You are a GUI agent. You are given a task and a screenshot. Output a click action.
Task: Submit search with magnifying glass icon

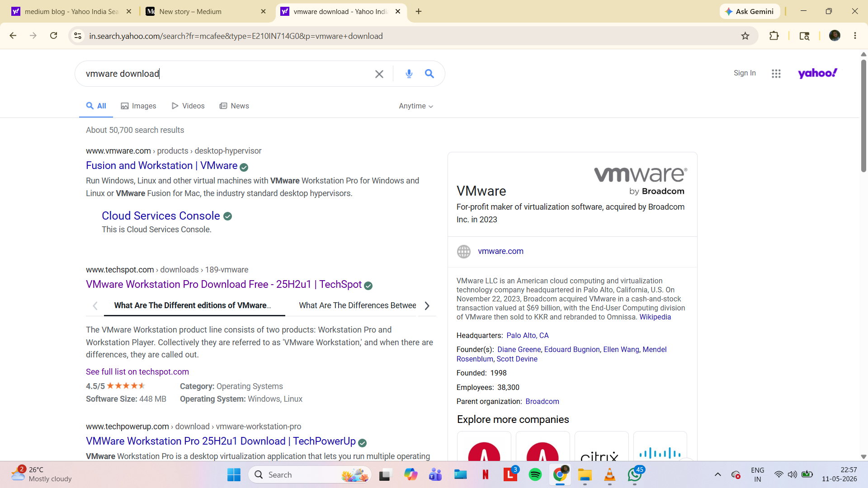(x=429, y=74)
